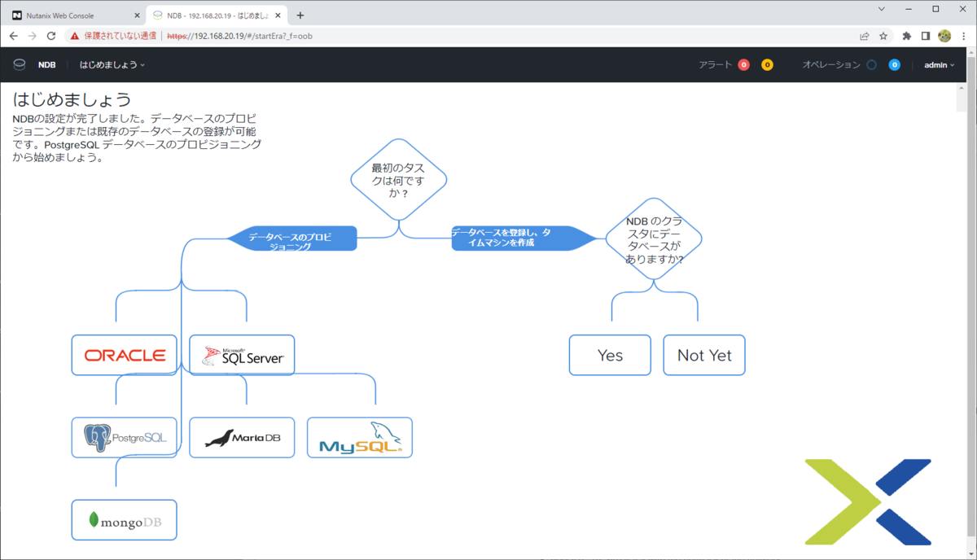Share this page icon in address bar
The image size is (977, 560).
click(865, 36)
